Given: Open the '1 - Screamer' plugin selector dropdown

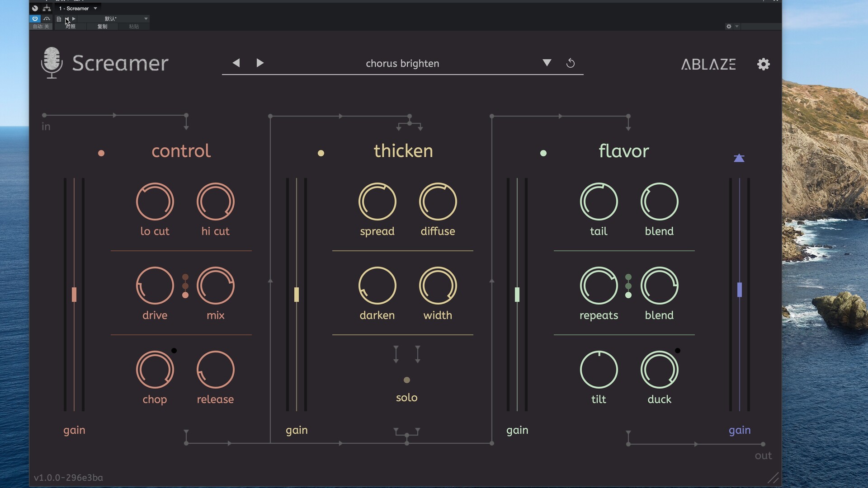Looking at the screenshot, I should pyautogui.click(x=78, y=8).
